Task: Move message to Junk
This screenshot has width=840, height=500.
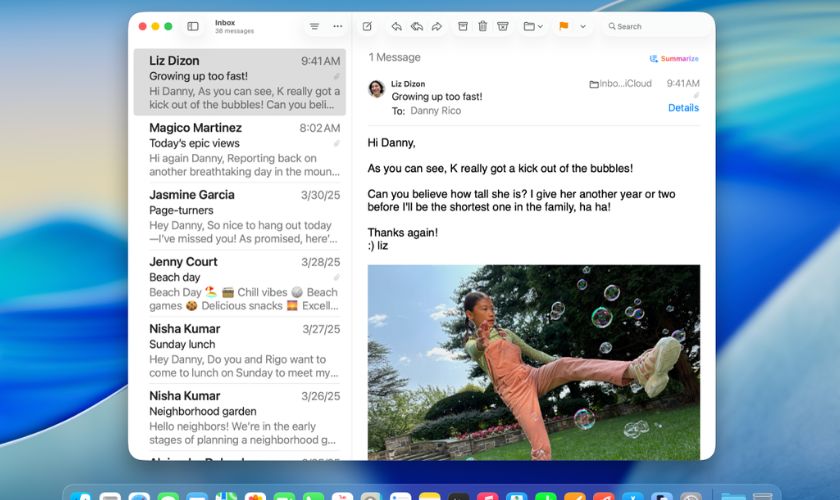Action: (x=502, y=26)
